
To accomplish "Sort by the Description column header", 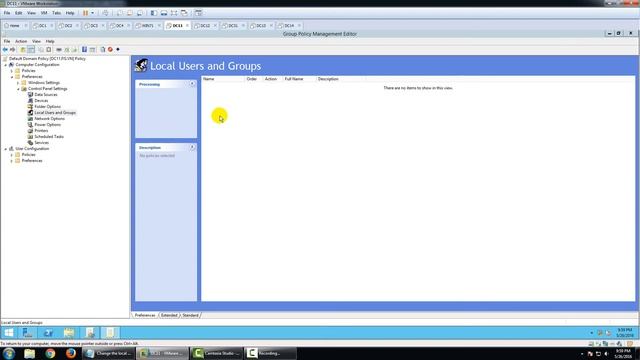I will (341, 79).
